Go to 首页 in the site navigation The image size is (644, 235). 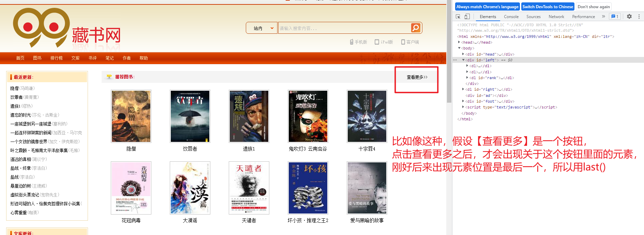(x=20, y=58)
